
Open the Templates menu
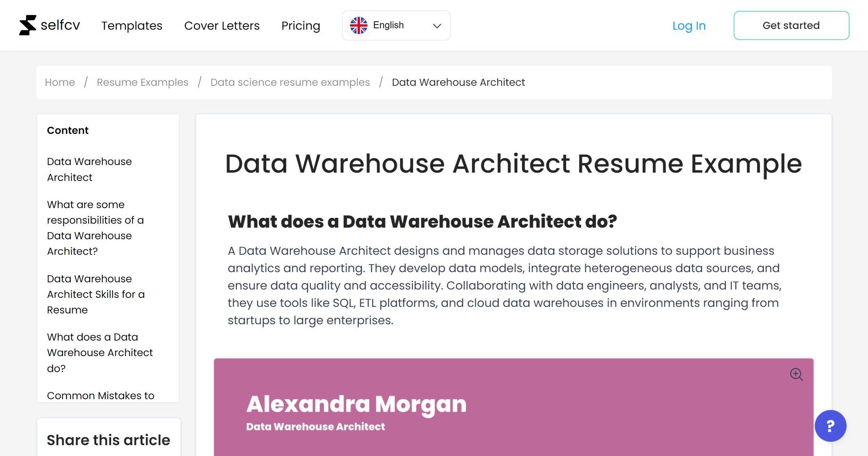132,25
